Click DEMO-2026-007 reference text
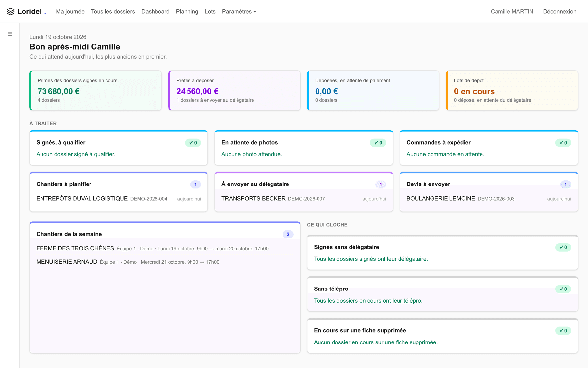This screenshot has width=588, height=368. pos(306,199)
